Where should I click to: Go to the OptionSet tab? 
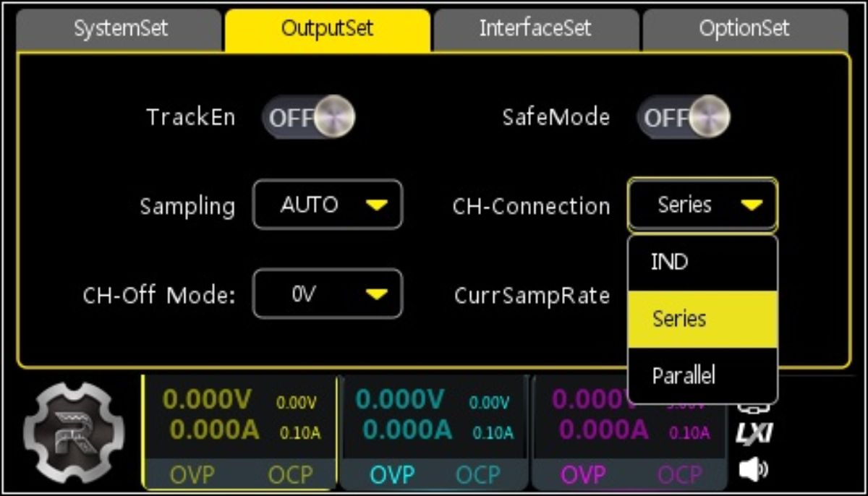click(744, 29)
